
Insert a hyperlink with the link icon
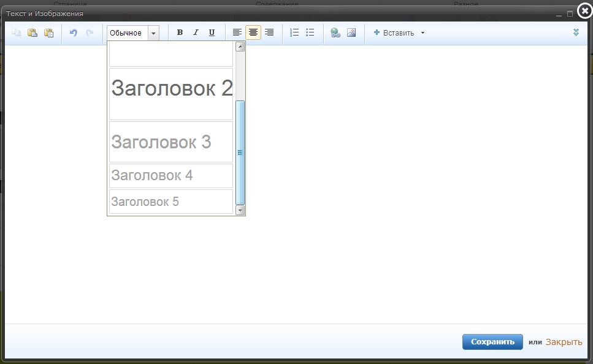335,33
